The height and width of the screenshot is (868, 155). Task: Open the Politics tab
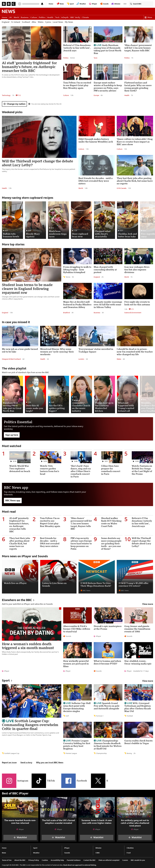(x=42, y=18)
